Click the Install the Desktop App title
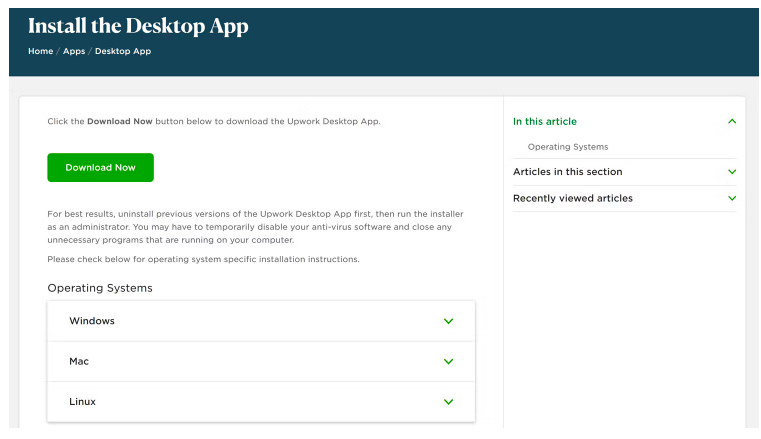This screenshot has height=439, width=761. click(138, 26)
